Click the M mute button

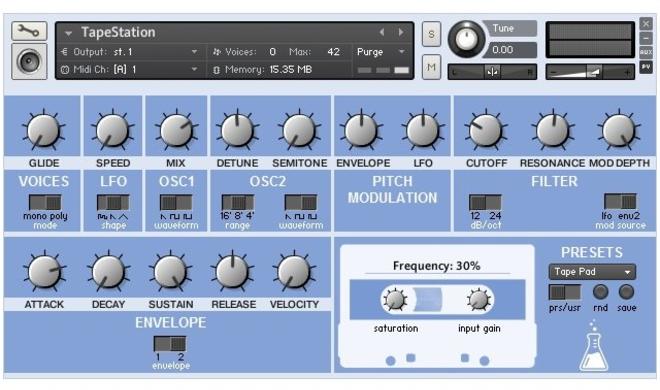(x=431, y=67)
